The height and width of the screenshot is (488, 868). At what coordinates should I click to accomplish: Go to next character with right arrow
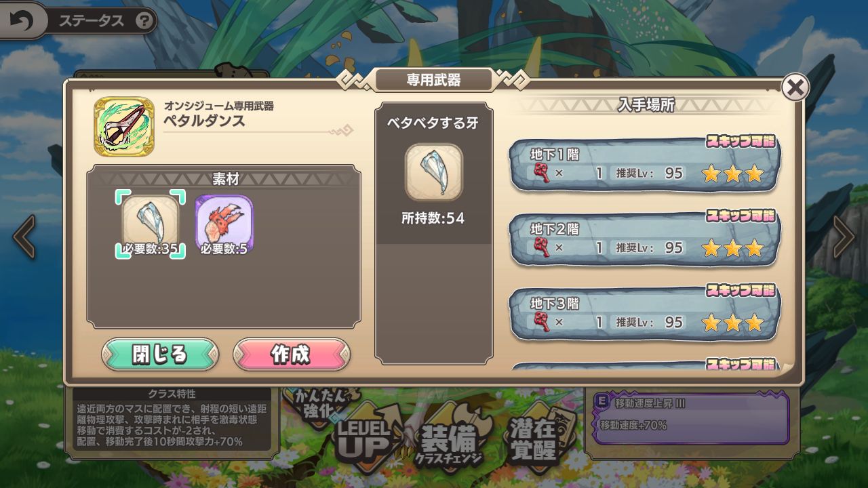pyautogui.click(x=844, y=237)
